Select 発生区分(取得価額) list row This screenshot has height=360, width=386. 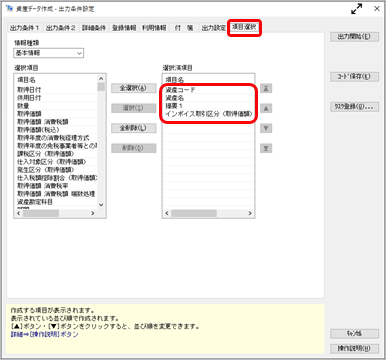coord(56,170)
